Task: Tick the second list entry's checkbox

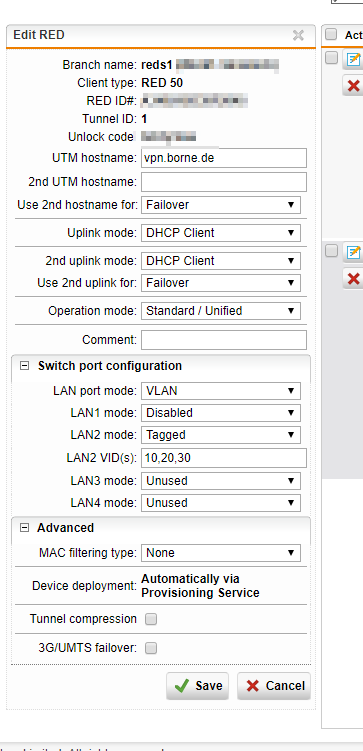Action: coord(331,250)
